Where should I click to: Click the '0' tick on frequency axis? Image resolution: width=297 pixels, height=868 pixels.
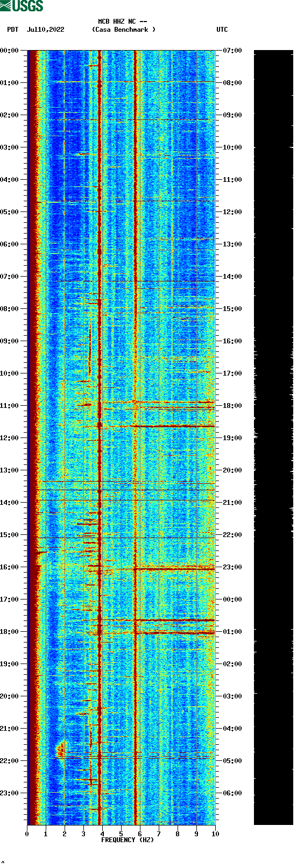click(27, 834)
